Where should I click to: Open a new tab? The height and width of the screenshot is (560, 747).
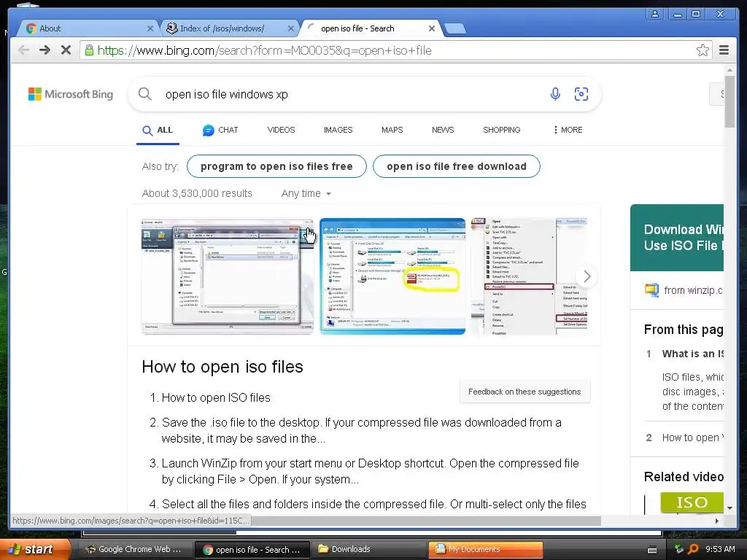click(x=455, y=28)
